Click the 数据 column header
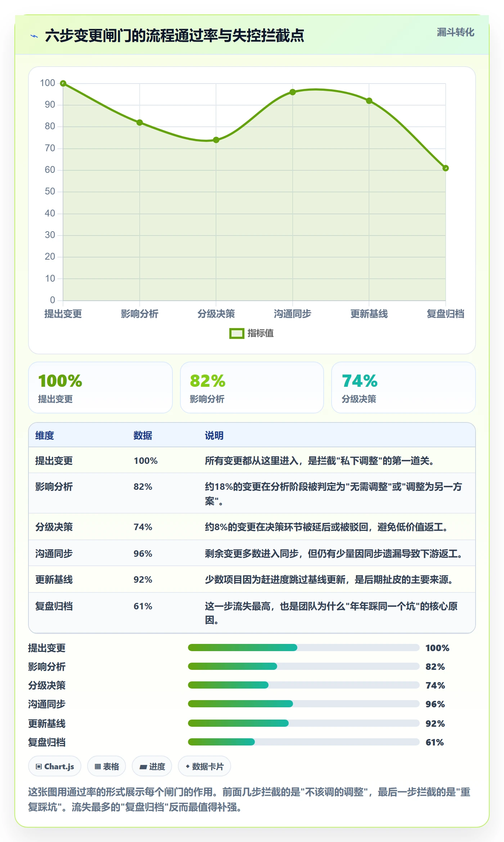Image resolution: width=504 pixels, height=842 pixels. (x=143, y=435)
